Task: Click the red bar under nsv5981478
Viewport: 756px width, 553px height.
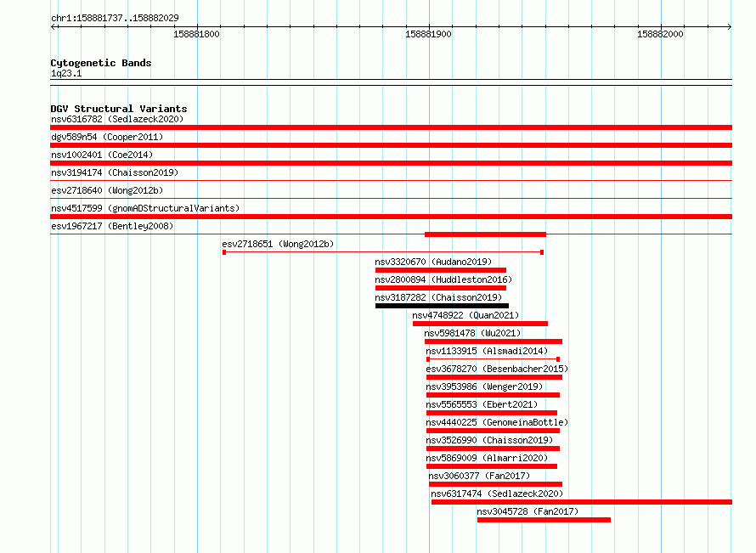Action: (494, 341)
